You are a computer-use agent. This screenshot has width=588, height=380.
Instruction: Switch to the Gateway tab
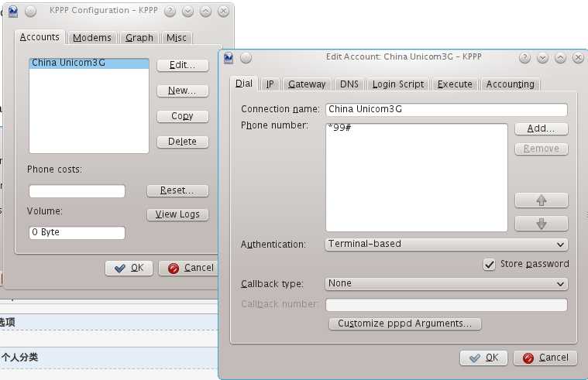click(307, 84)
